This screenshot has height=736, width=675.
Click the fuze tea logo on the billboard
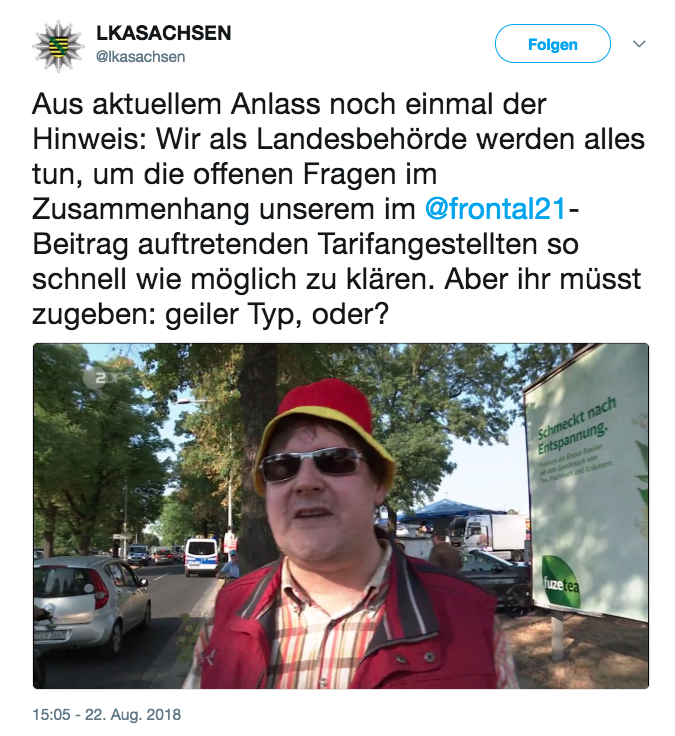[x=560, y=582]
